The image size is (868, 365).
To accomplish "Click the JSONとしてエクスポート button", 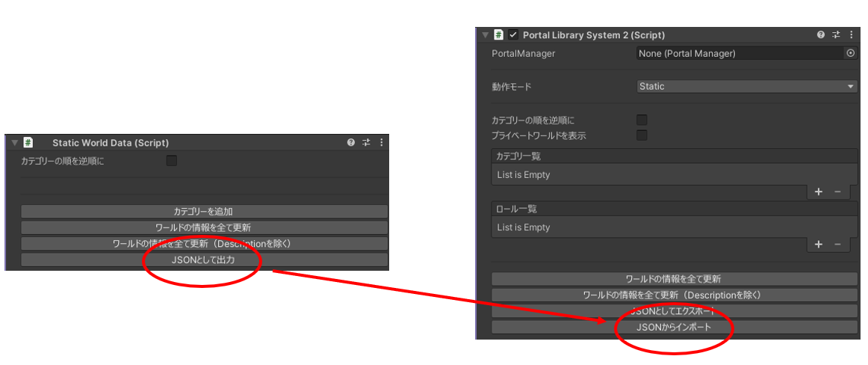I will [x=674, y=311].
